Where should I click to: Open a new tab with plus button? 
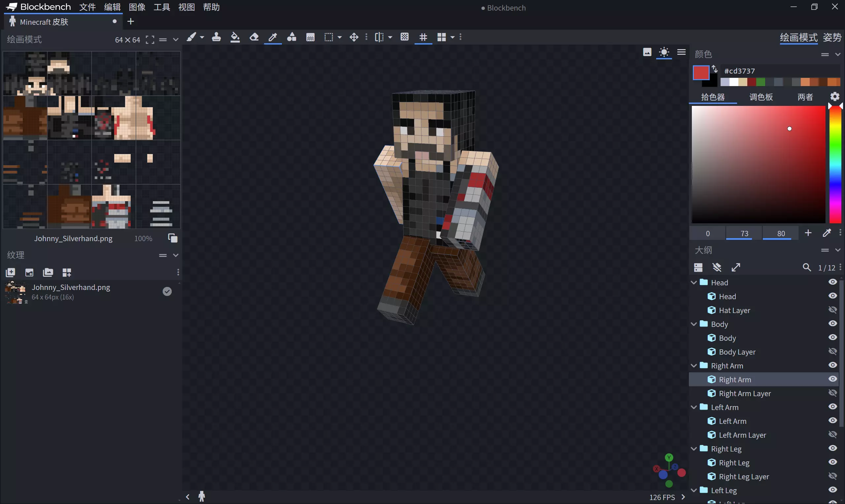pos(130,21)
